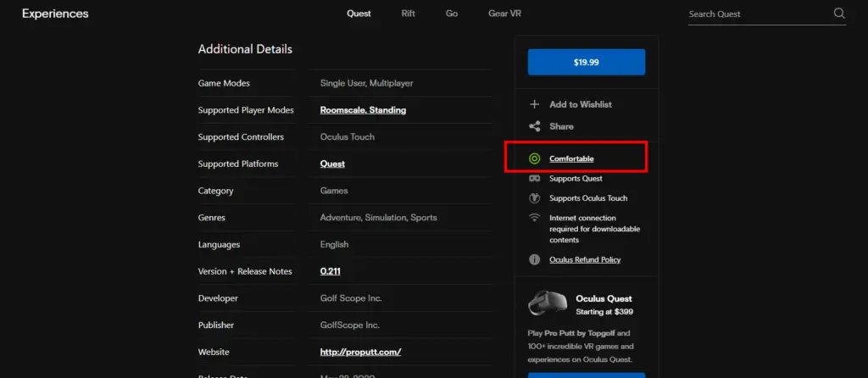The width and height of the screenshot is (868, 378).
Task: Click the Single User, Multiplayer value
Action: pyautogui.click(x=366, y=83)
